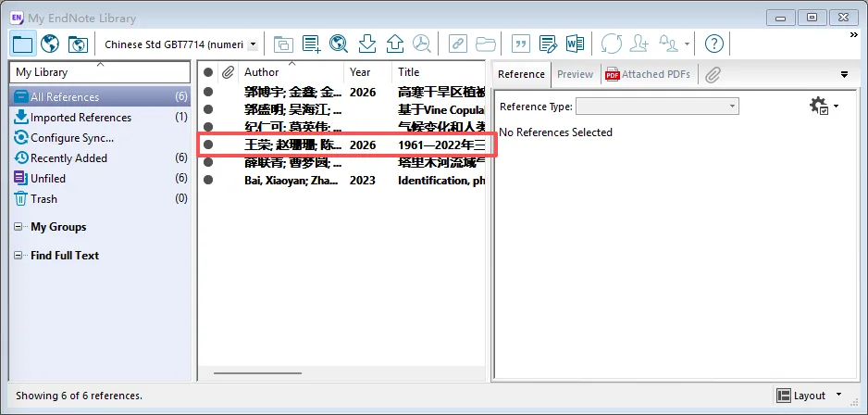Click the My Library header field
This screenshot has height=415, width=868.
coord(100,72)
